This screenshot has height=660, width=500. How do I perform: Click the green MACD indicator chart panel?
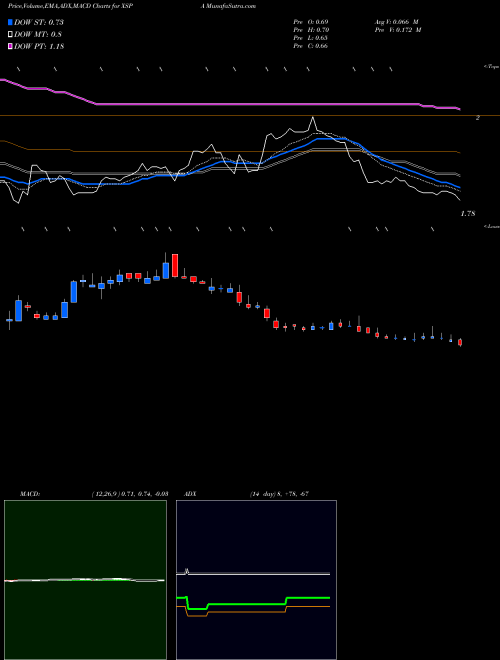click(x=85, y=580)
